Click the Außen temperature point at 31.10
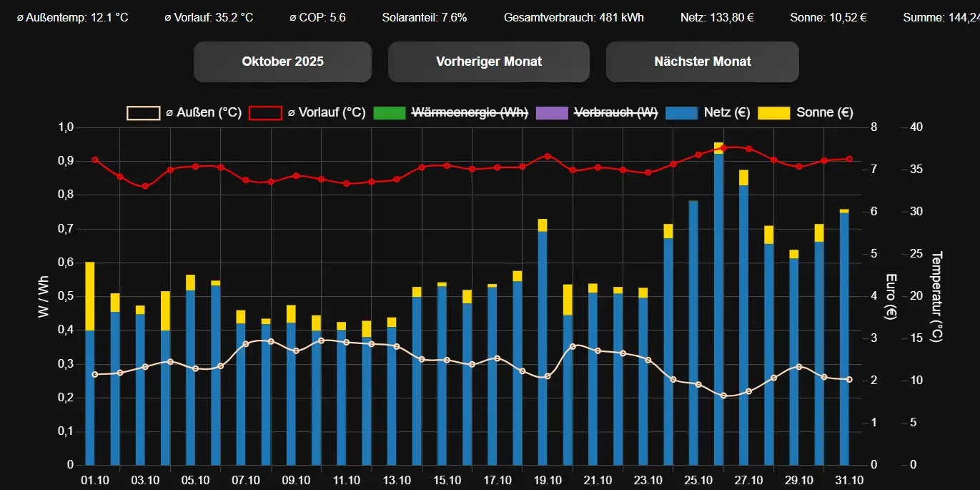Screen dimensions: 980x490 (x=849, y=380)
